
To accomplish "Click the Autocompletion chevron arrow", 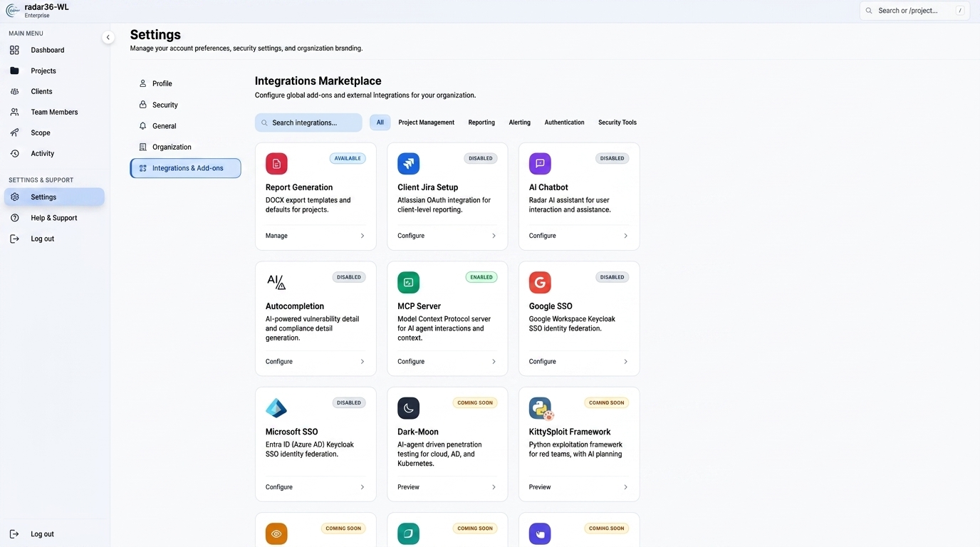I will click(x=363, y=362).
